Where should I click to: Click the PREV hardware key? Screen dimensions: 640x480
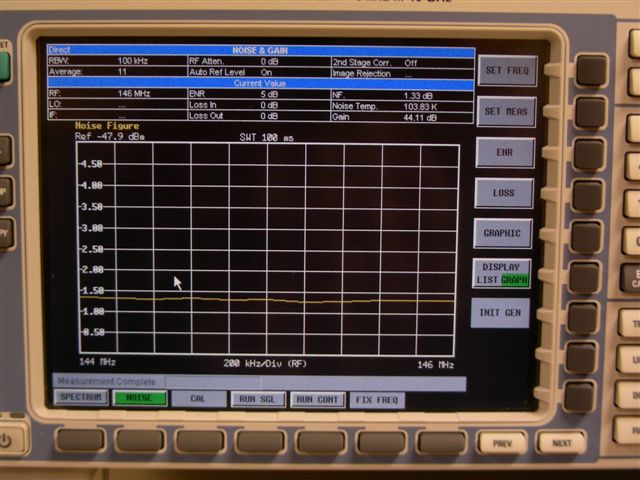pyautogui.click(x=502, y=443)
